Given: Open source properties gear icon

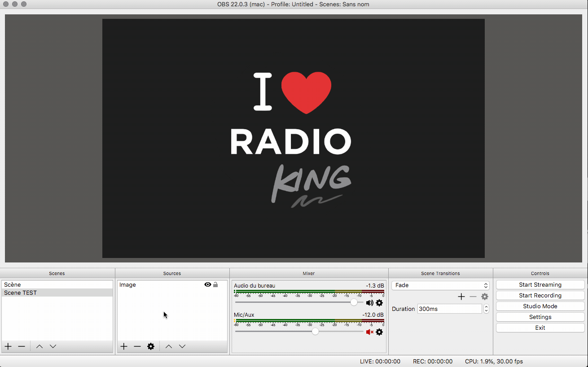Looking at the screenshot, I should pyautogui.click(x=151, y=346).
